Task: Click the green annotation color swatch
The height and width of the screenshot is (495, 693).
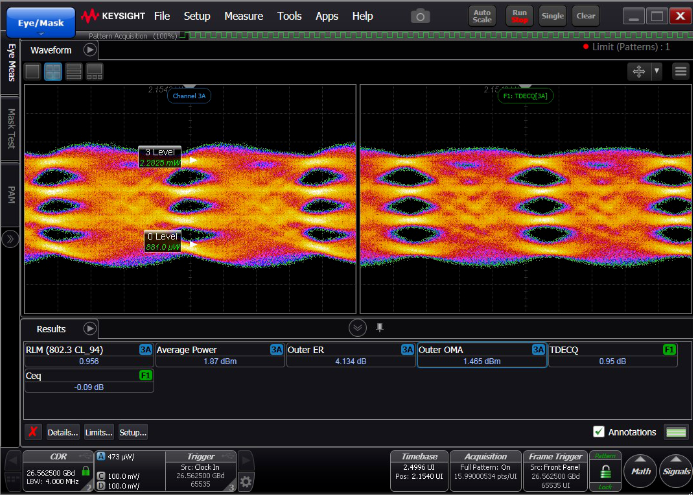Action: click(x=676, y=432)
